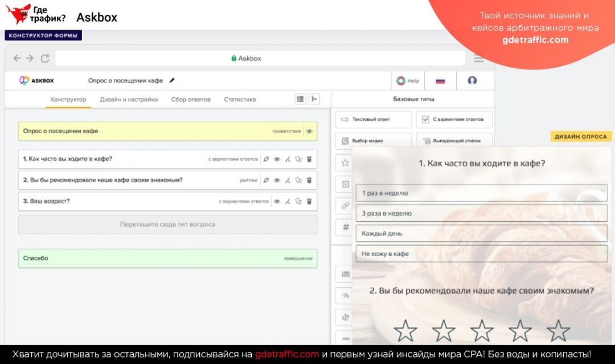Select «Каждый день» answer in the survey preview
Image resolution: width=615 pixels, height=364 pixels.
(x=482, y=233)
